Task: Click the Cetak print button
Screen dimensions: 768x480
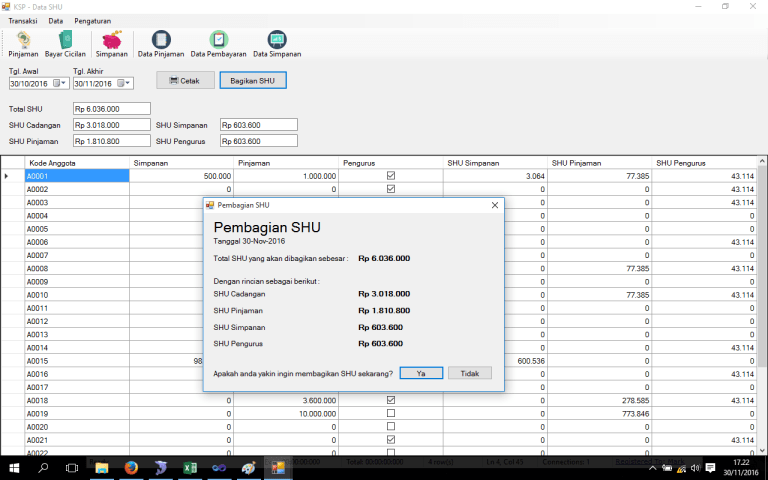Action: point(184,81)
